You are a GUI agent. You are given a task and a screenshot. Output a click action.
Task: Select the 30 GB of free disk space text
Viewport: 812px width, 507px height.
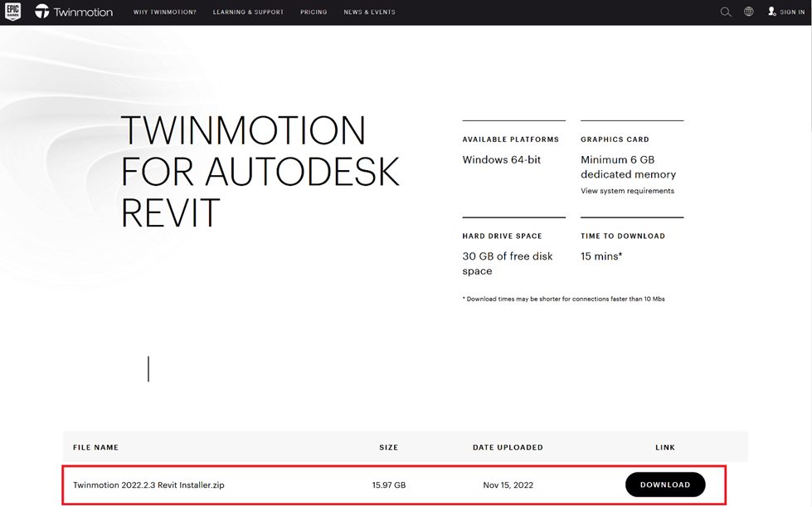pos(508,264)
